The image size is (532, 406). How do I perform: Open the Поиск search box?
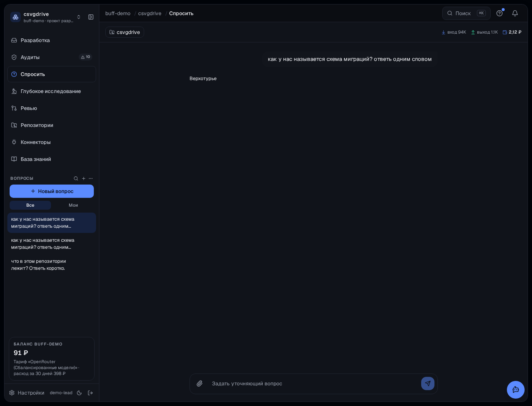point(466,13)
